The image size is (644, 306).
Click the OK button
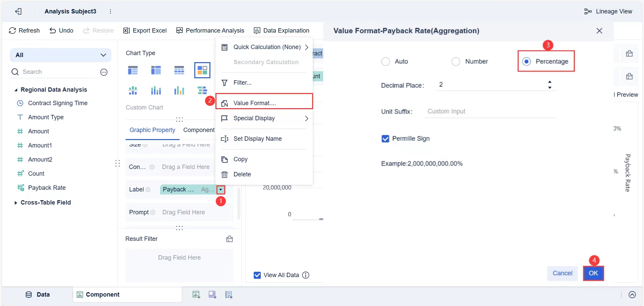click(x=593, y=273)
